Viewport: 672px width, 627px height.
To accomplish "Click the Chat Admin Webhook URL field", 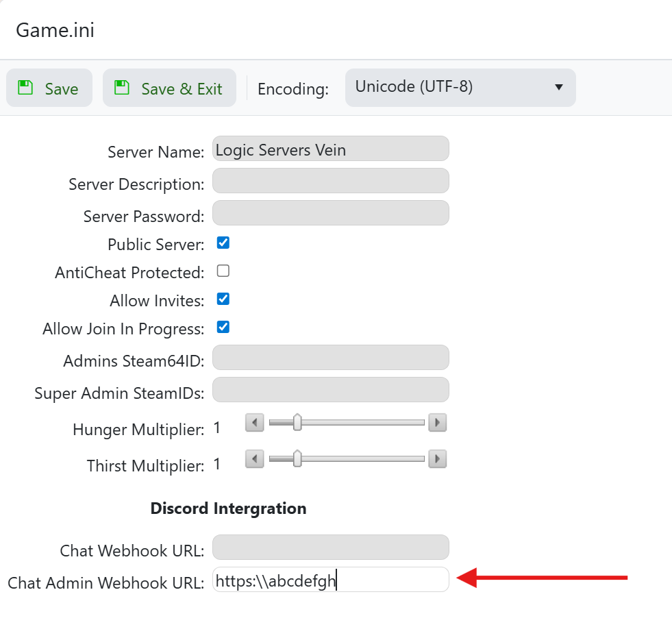I will [x=330, y=580].
